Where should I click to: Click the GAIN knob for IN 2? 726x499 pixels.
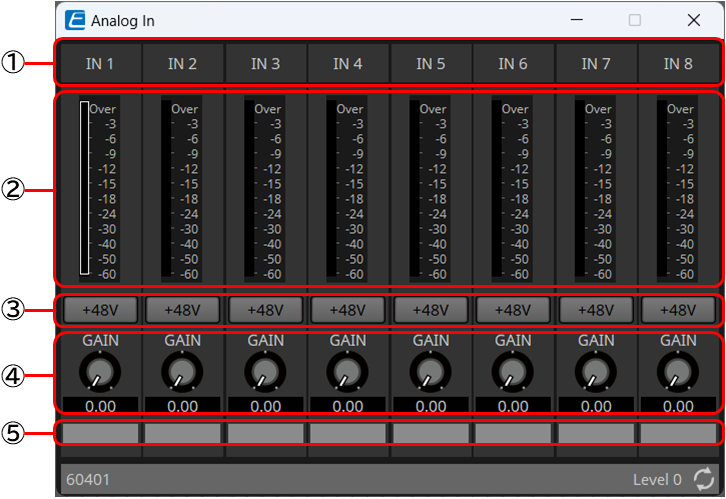click(182, 371)
